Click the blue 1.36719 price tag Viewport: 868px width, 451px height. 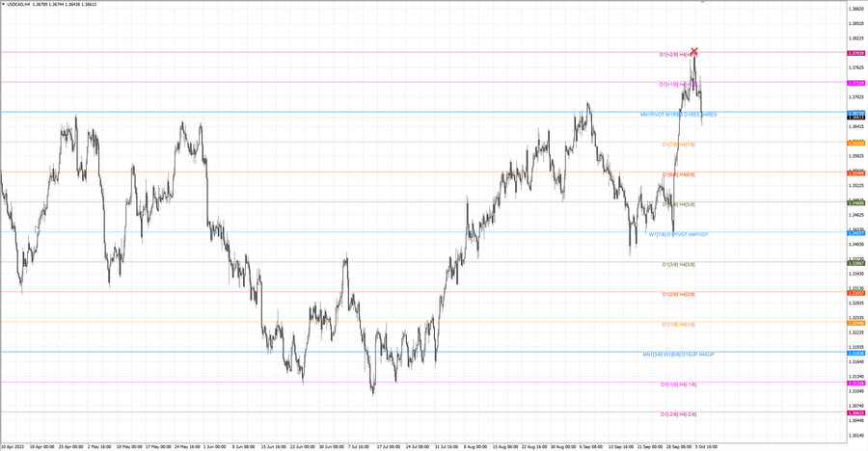(855, 113)
